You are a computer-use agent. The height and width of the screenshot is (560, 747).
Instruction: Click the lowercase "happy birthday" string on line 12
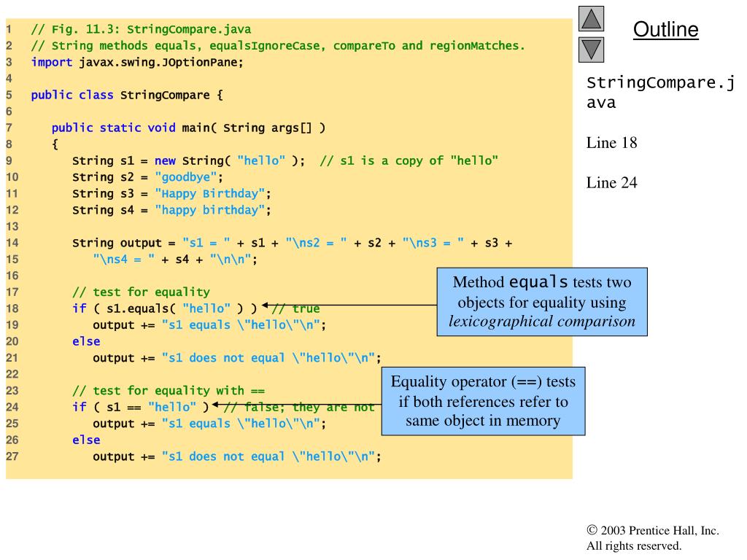click(x=209, y=211)
